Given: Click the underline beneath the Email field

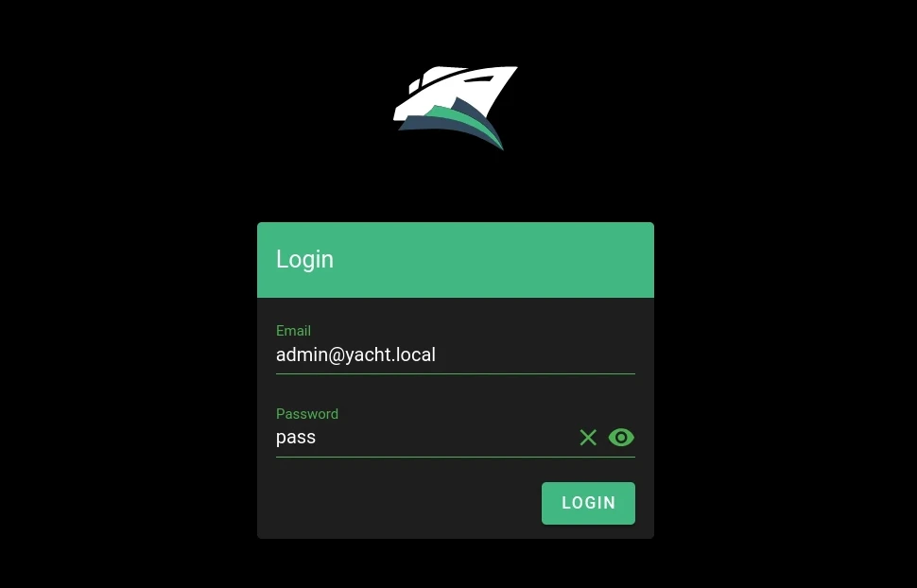Looking at the screenshot, I should 455,373.
